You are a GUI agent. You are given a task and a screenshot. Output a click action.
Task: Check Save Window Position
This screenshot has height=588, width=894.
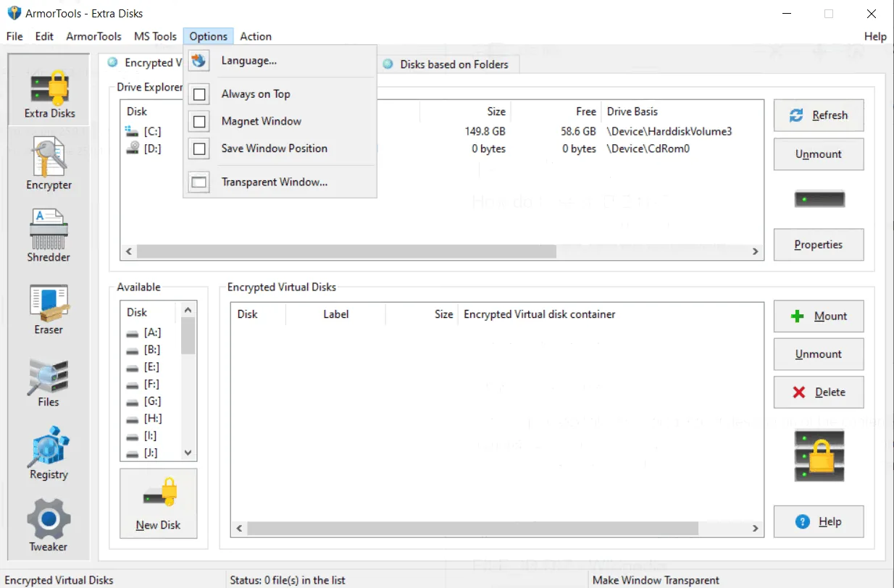199,149
